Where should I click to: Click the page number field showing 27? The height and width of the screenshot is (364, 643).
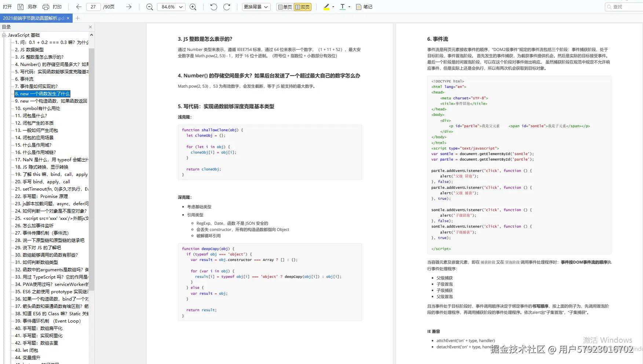coord(94,7)
